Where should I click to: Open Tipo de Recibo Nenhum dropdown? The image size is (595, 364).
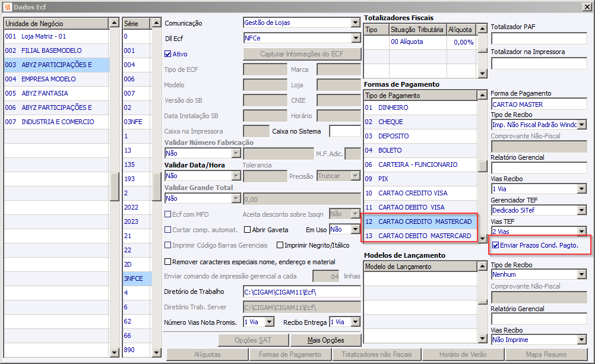pyautogui.click(x=582, y=274)
